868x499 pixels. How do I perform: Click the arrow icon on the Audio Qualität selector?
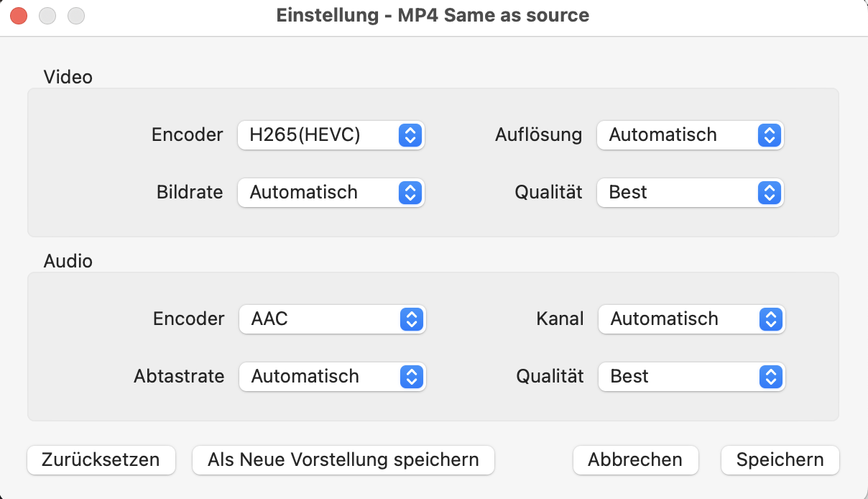pos(770,377)
